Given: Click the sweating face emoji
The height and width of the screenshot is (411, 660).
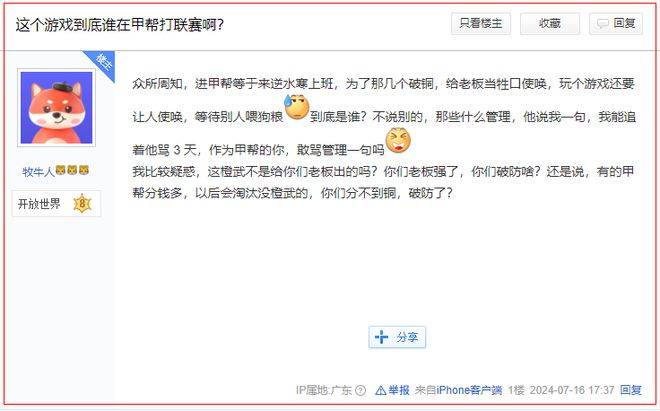Looking at the screenshot, I should coord(297,107).
